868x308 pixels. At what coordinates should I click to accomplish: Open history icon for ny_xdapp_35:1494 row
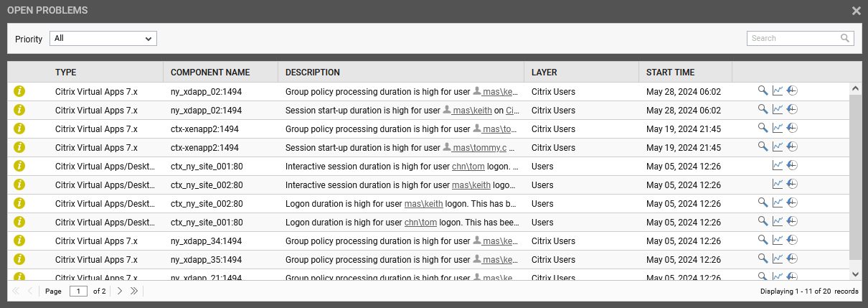coord(792,258)
